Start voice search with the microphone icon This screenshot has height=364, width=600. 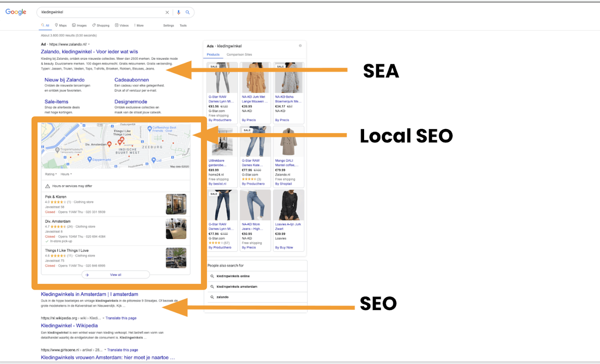pos(178,12)
